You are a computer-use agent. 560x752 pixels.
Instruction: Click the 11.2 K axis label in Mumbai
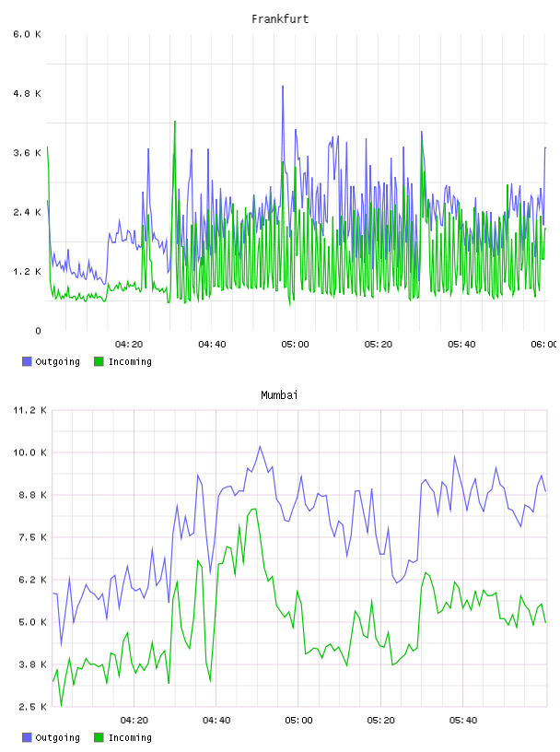tap(30, 410)
